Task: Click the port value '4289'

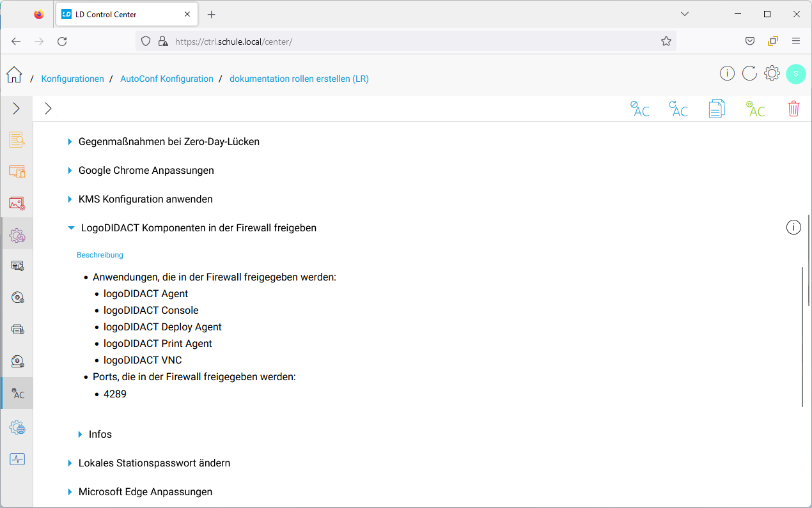Action: point(115,394)
